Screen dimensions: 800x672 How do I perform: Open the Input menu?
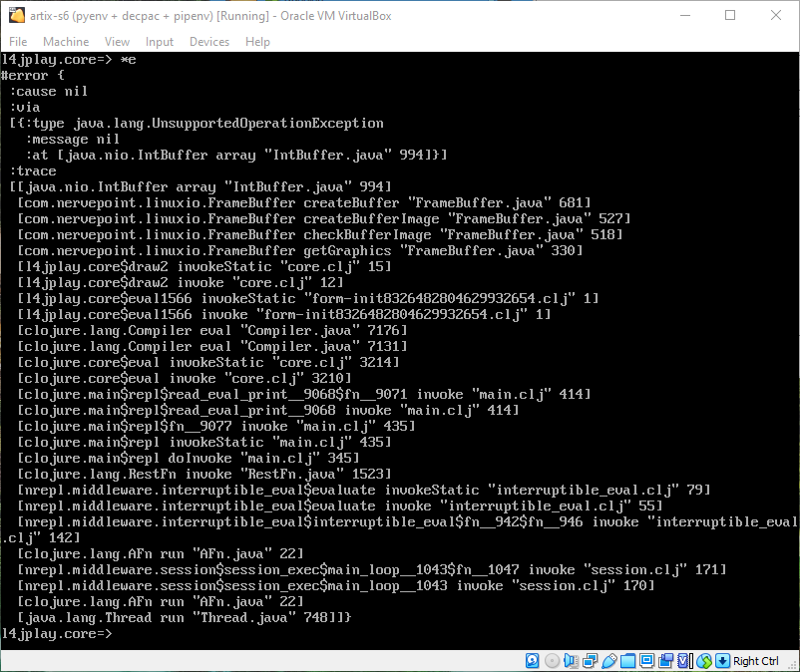pos(160,41)
